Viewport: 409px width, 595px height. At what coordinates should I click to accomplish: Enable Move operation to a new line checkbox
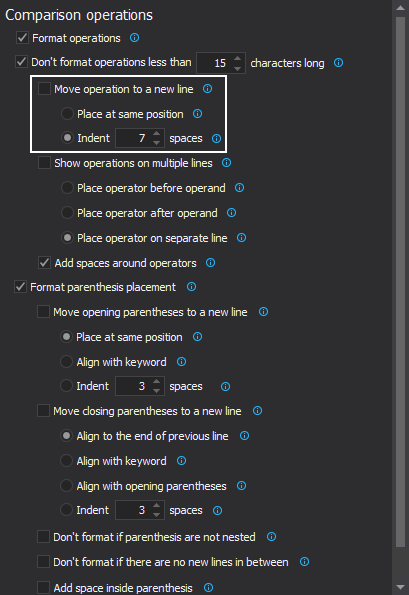44,89
